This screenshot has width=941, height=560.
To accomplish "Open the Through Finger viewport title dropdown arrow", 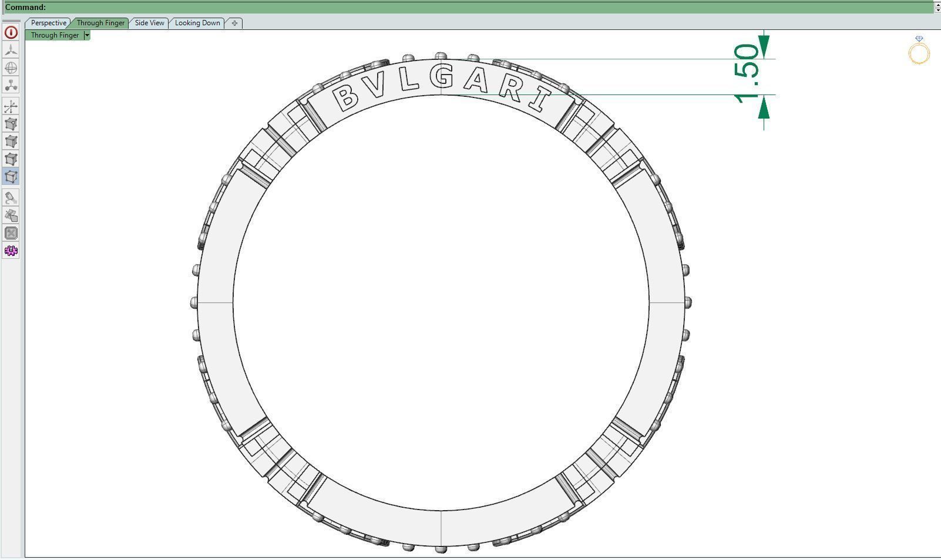I will pyautogui.click(x=87, y=35).
